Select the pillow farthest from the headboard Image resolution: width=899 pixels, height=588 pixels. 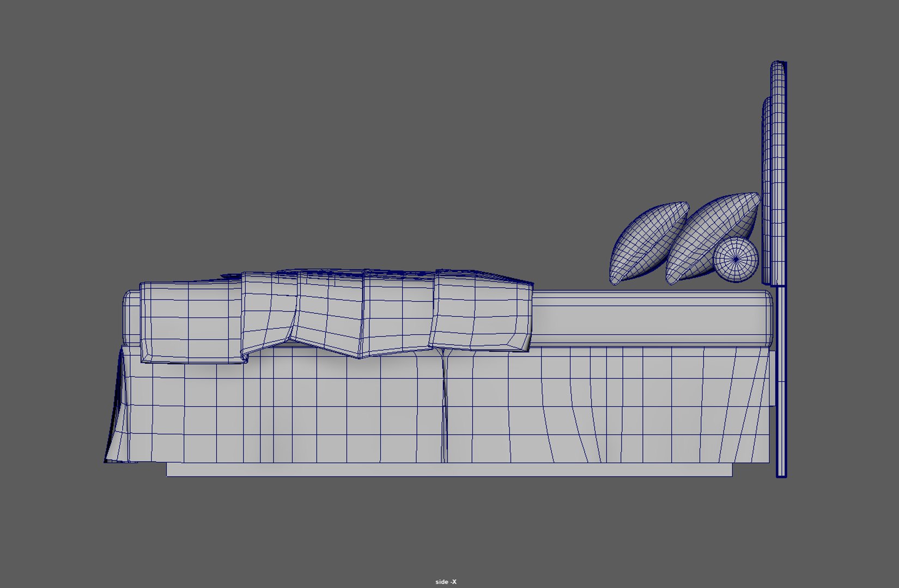click(649, 243)
